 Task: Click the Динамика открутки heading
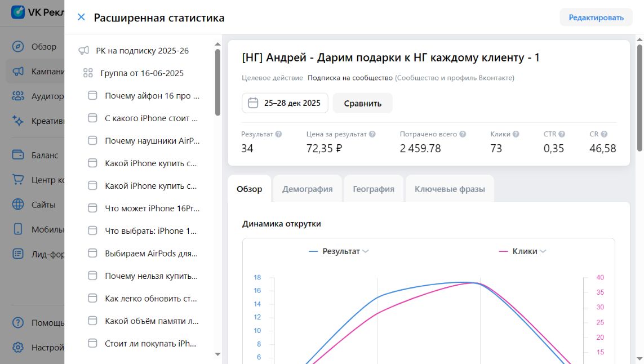tap(281, 224)
